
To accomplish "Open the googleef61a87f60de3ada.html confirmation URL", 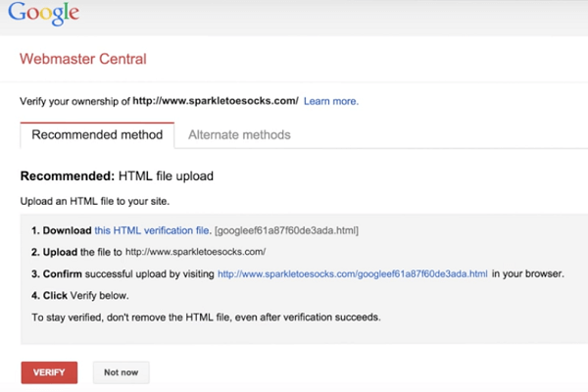I will tap(353, 274).
